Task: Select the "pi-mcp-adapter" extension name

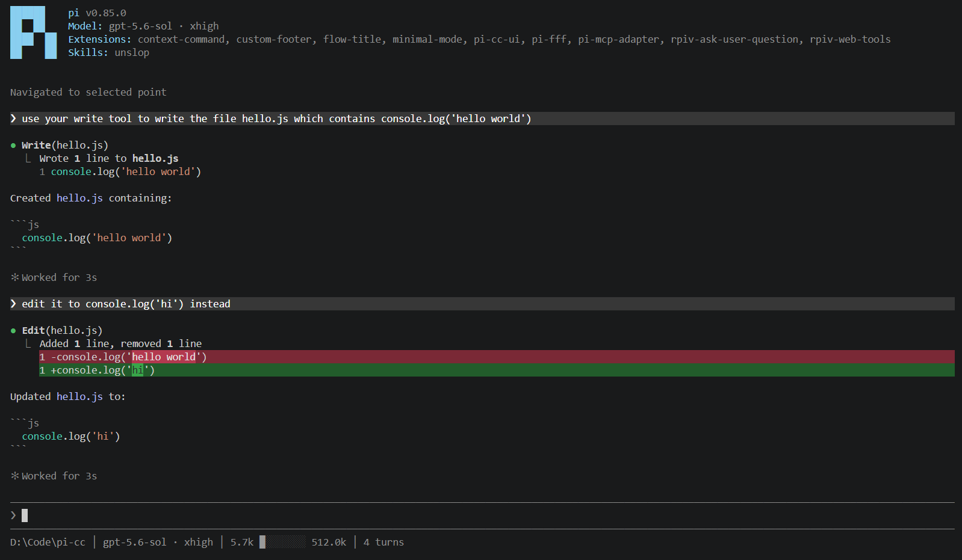Action: coord(618,39)
